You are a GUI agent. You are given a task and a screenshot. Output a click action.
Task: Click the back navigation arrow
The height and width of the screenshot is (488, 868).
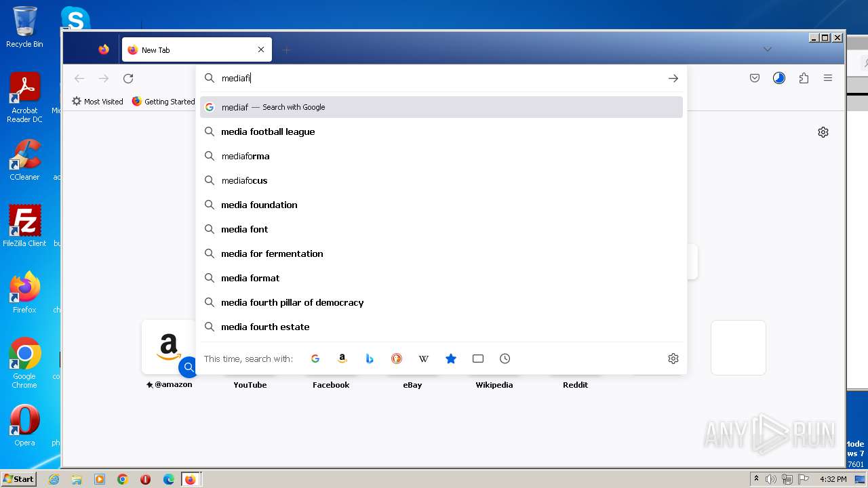point(79,79)
